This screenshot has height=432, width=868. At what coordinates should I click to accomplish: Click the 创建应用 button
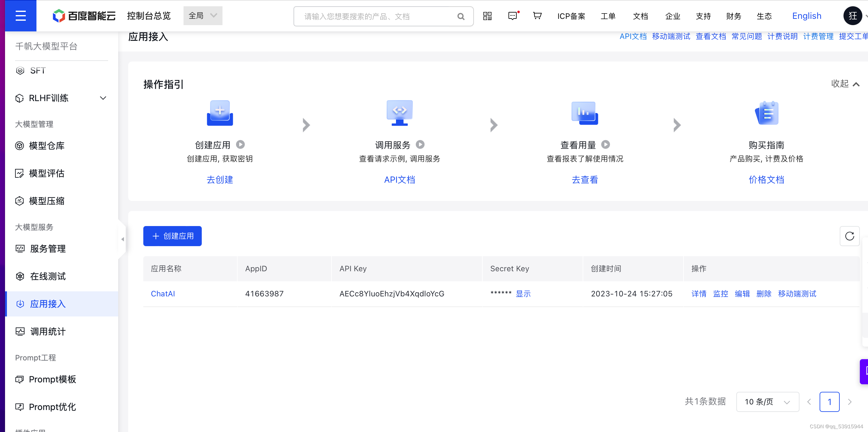pyautogui.click(x=172, y=236)
